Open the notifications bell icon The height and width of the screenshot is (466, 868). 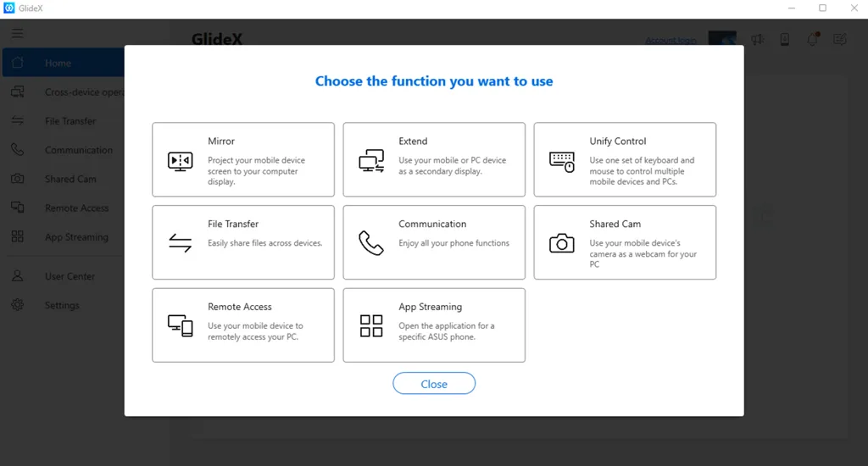tap(812, 40)
